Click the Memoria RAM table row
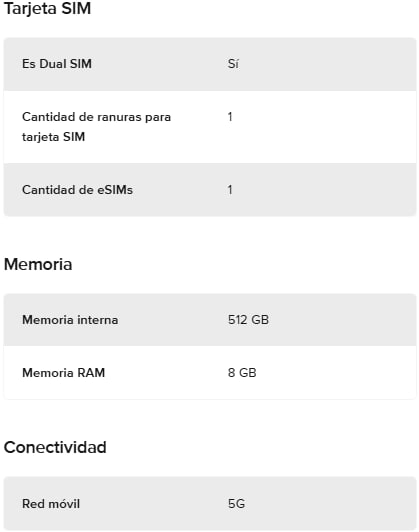Image resolution: width=419 pixels, height=532 pixels. point(210,373)
